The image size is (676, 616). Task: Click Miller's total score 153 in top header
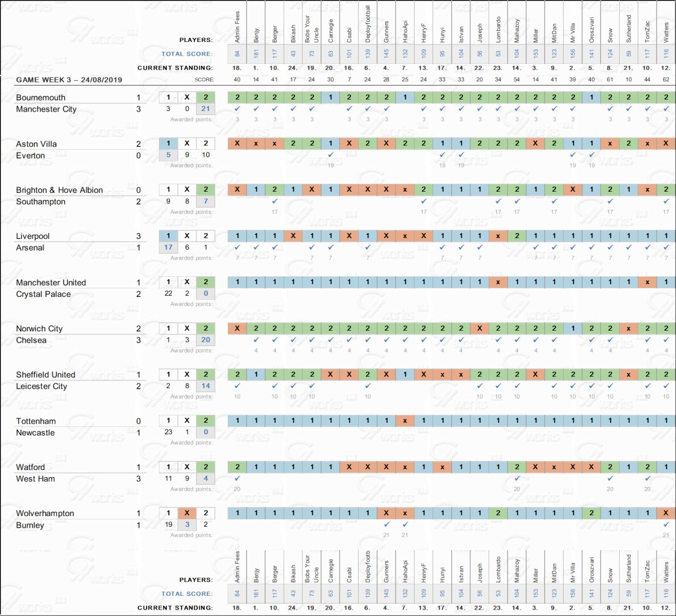536,54
